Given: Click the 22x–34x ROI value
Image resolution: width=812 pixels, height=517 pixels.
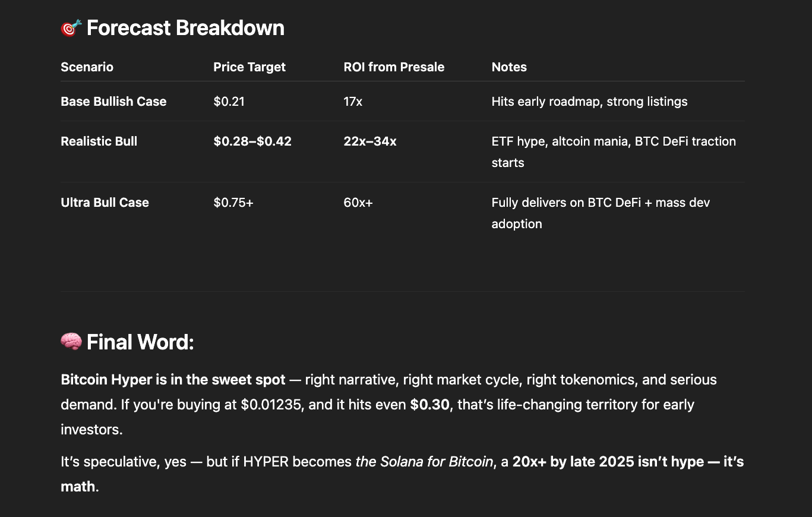Looking at the screenshot, I should pyautogui.click(x=370, y=141).
